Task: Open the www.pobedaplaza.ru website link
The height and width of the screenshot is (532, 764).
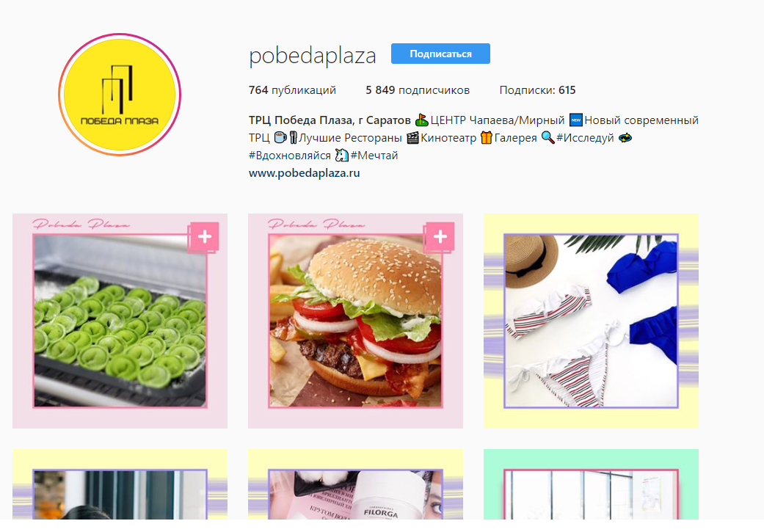Action: tap(304, 173)
